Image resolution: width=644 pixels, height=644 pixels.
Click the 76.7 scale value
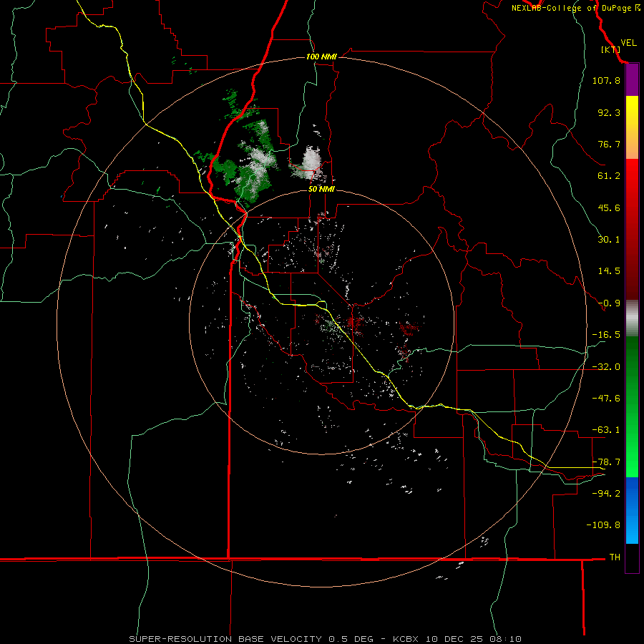point(609,144)
